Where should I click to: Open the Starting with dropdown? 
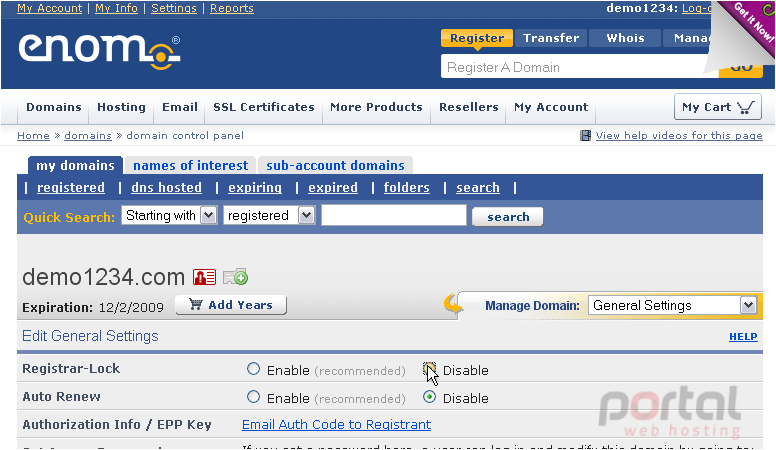169,215
